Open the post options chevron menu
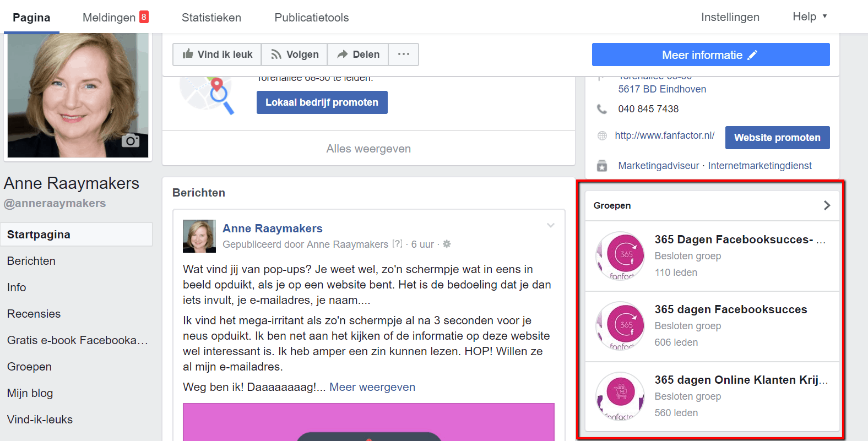The height and width of the screenshot is (441, 868). point(551,225)
